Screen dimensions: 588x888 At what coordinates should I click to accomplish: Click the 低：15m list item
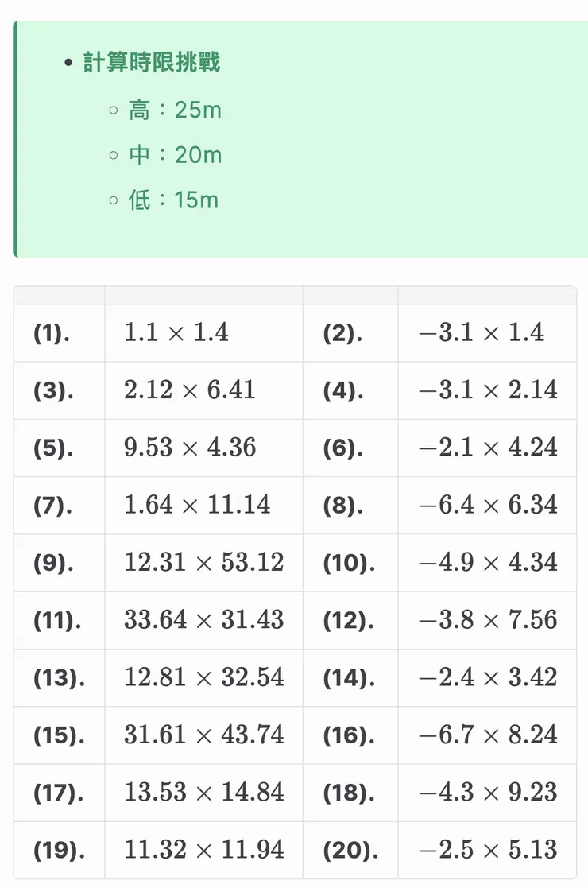tap(173, 200)
